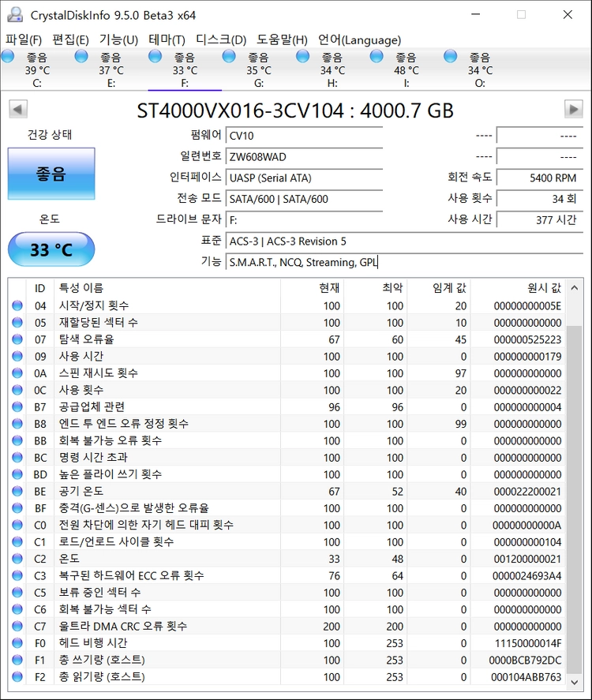Screen dimensions: 592x700
Task: Click the interface field UASP (Serial ATA)
Action: [x=305, y=178]
